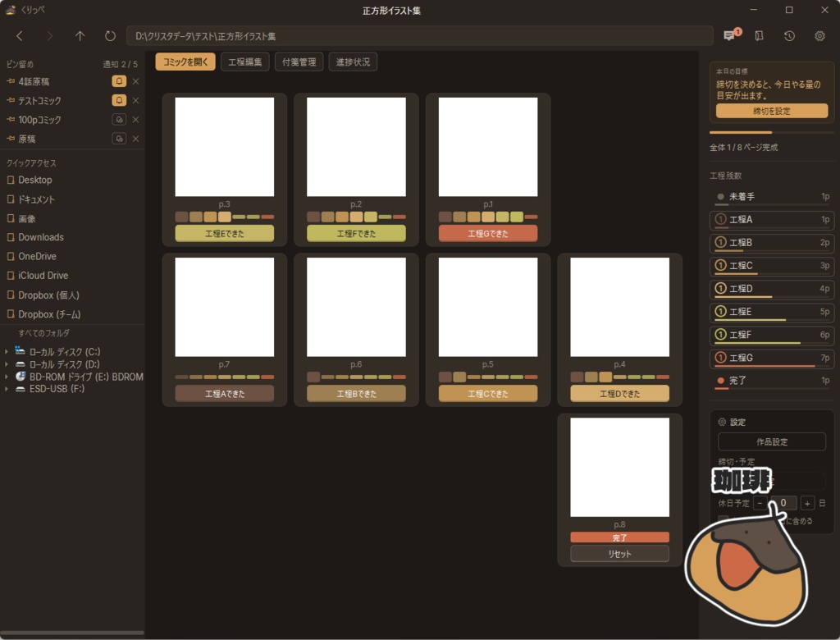The image size is (840, 640).
Task: Expand the ESD-USB (F:) tree node
Action: pos(7,389)
